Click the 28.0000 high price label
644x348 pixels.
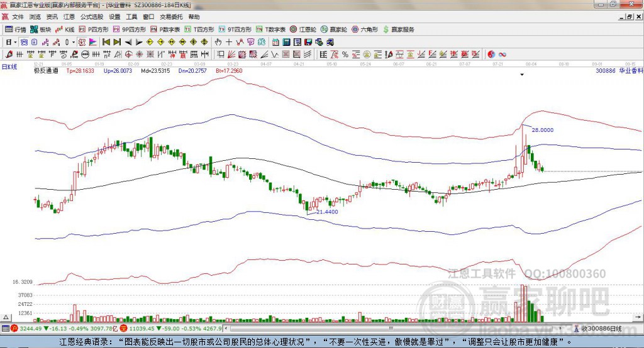(x=543, y=129)
